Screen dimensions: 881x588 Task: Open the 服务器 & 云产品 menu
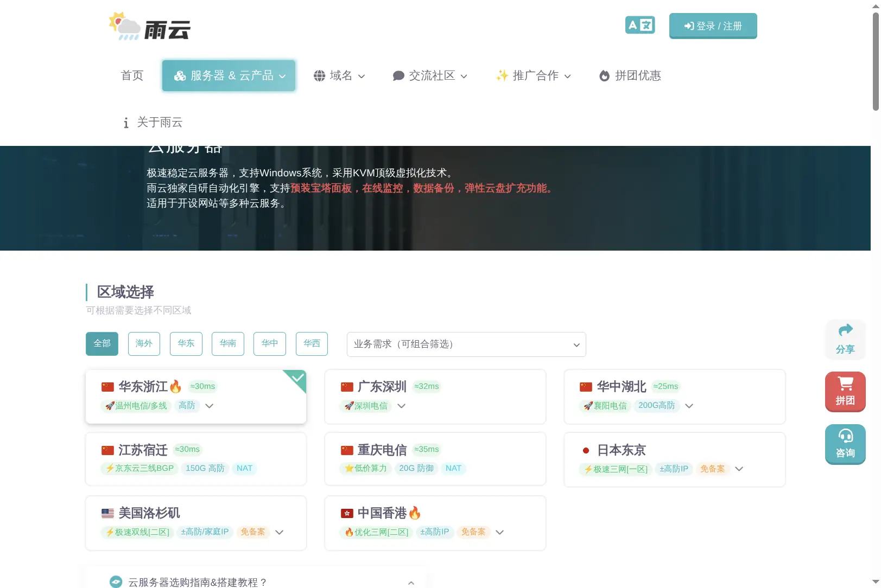coord(229,75)
